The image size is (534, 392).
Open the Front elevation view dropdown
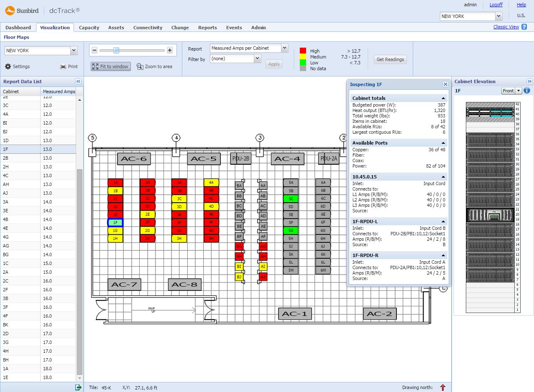(x=517, y=90)
